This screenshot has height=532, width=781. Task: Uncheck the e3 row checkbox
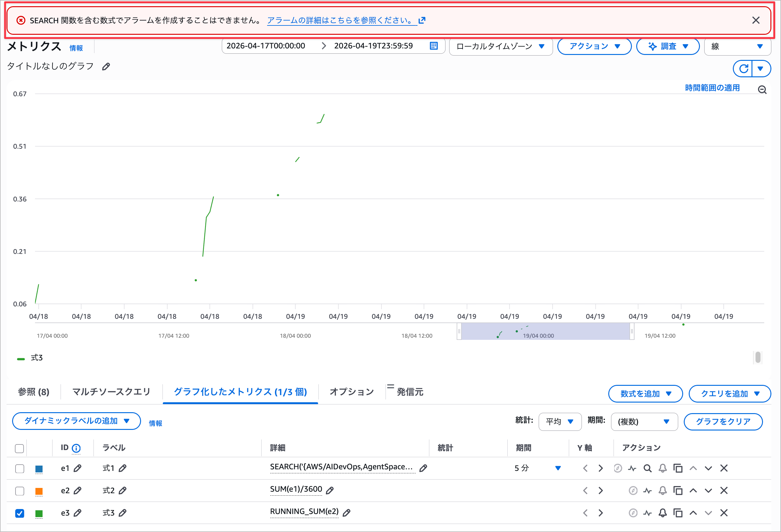[x=20, y=513]
